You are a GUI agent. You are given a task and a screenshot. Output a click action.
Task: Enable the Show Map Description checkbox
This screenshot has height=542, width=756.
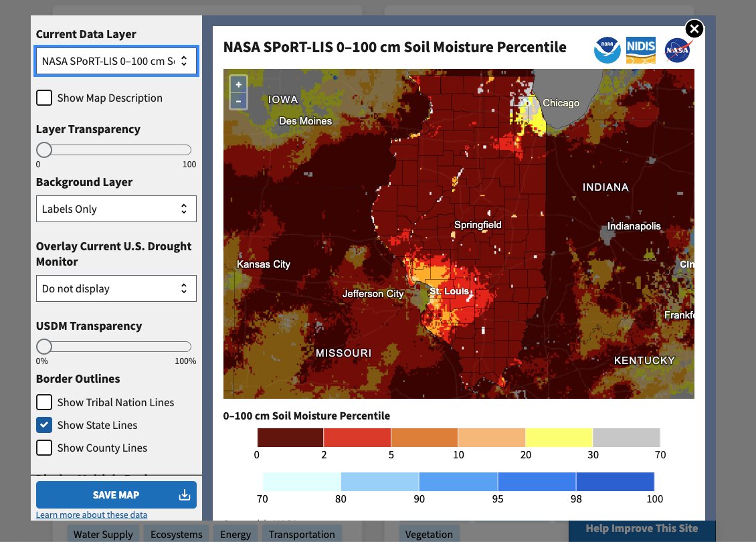(x=44, y=98)
